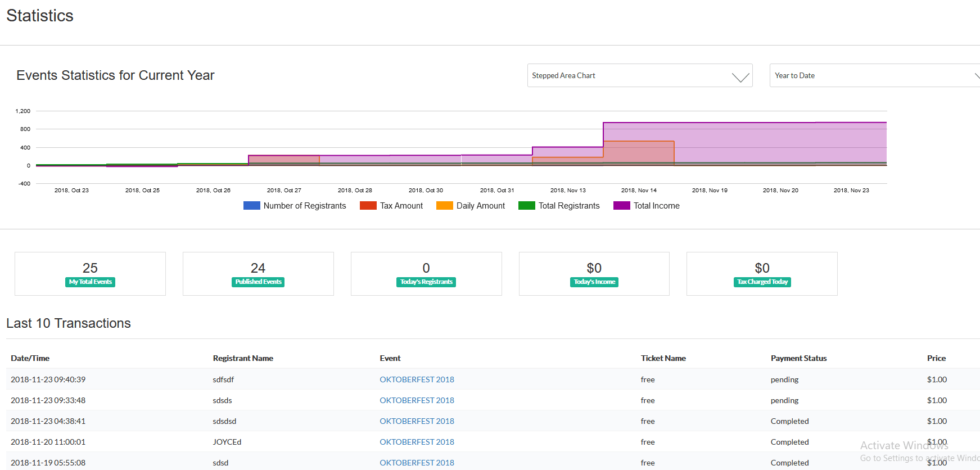This screenshot has width=980, height=470.
Task: Click the Event column header
Action: pos(390,358)
